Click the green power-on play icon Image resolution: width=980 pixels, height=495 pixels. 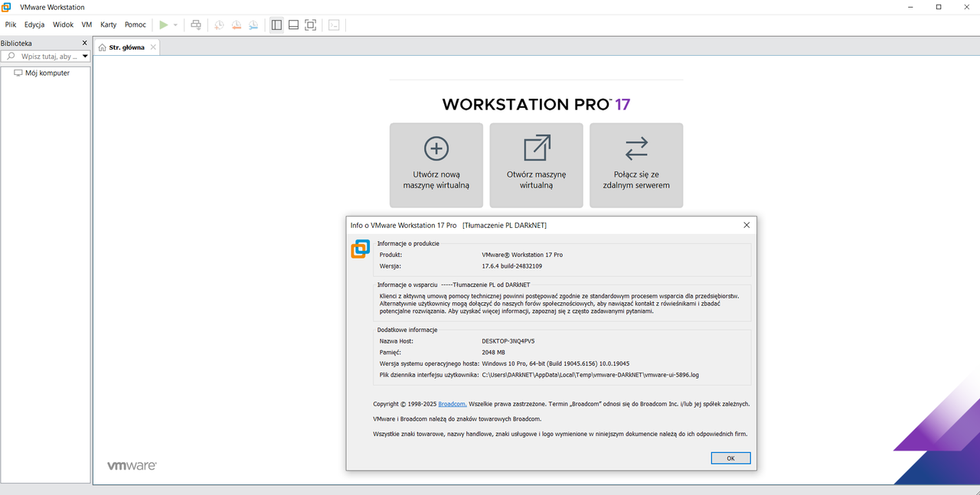[x=163, y=24]
